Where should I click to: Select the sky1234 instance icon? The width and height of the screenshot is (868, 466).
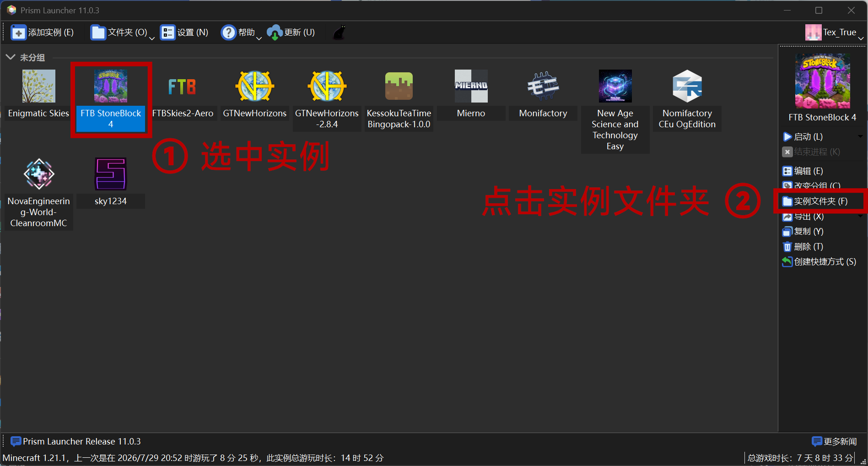[111, 174]
